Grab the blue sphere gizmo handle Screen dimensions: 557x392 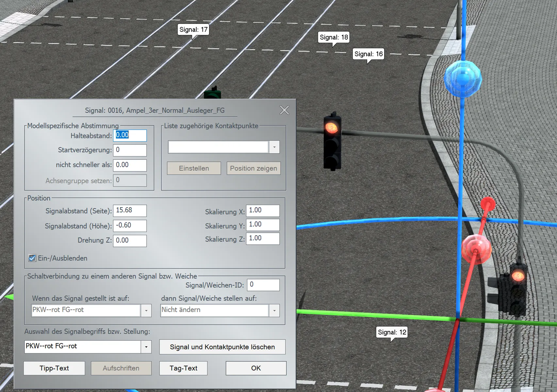(463, 78)
